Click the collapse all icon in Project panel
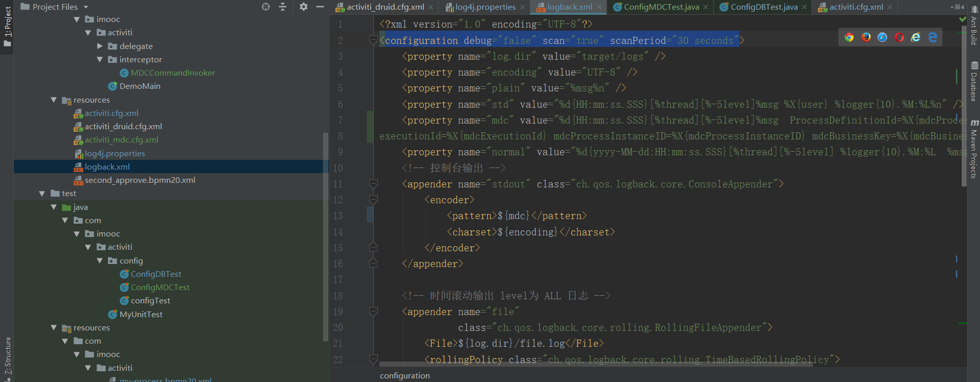980x382 pixels. (283, 7)
